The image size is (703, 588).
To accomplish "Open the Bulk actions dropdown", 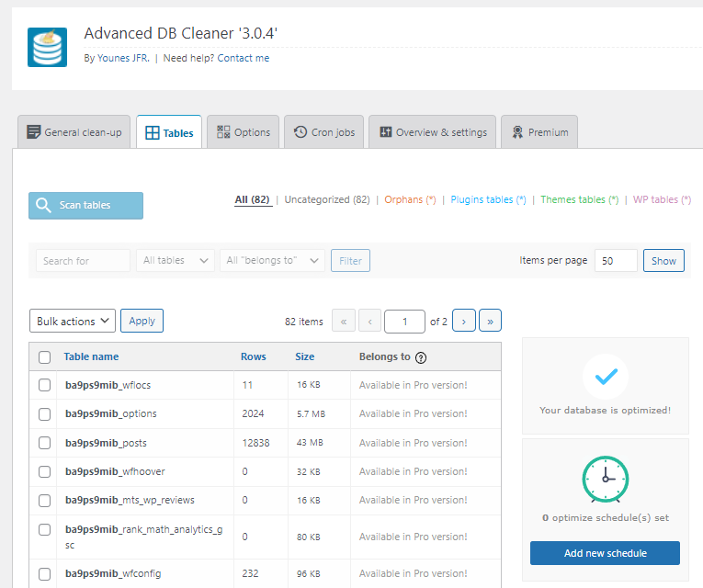I will point(73,321).
